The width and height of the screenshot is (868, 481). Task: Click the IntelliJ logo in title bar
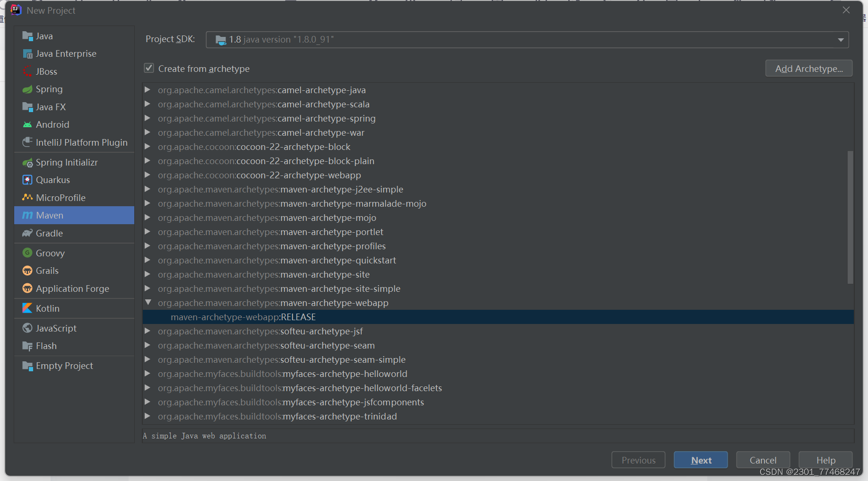click(16, 10)
